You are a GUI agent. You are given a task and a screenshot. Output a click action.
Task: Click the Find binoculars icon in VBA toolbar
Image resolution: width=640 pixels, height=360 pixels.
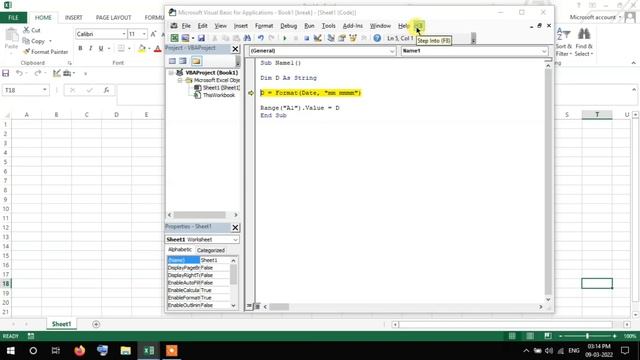(247, 38)
